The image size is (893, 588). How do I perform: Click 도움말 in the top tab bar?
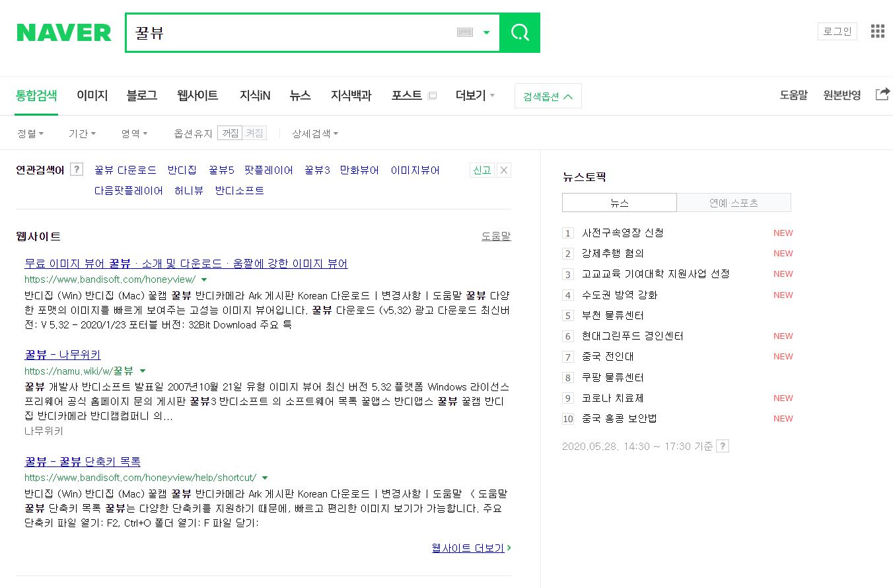(793, 95)
